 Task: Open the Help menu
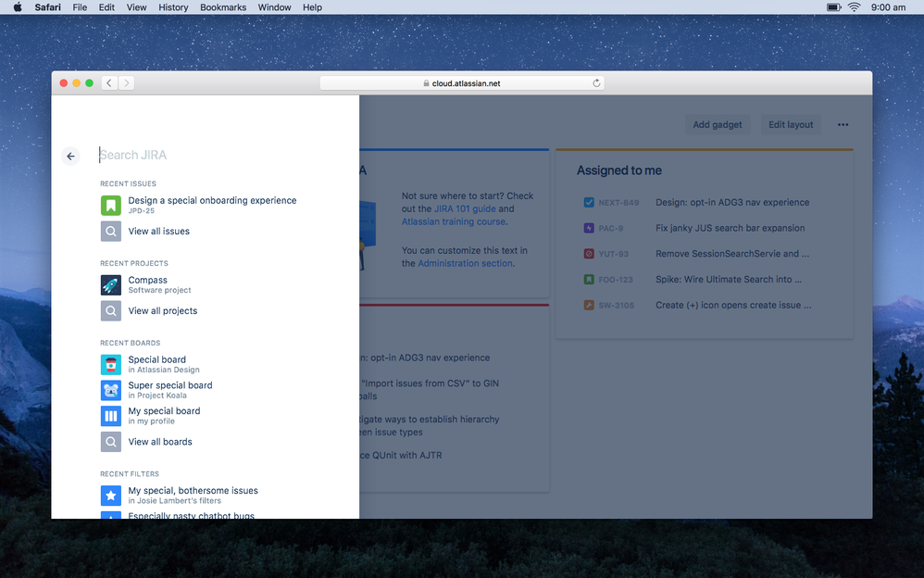[x=312, y=7]
